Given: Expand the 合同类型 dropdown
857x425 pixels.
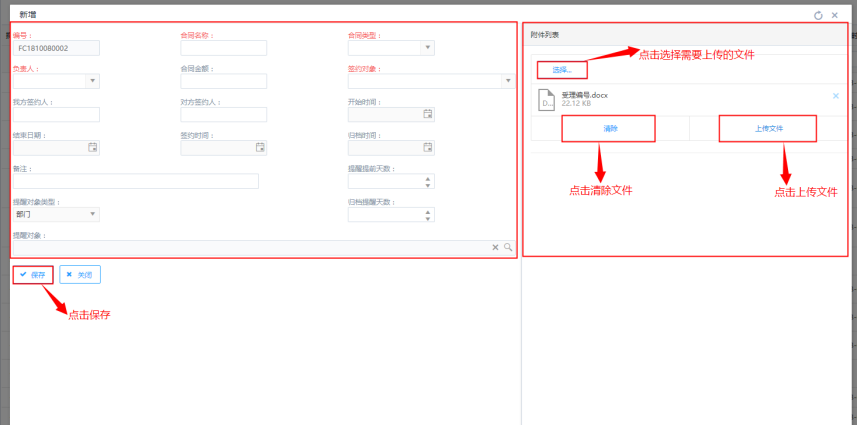Looking at the screenshot, I should pos(427,47).
